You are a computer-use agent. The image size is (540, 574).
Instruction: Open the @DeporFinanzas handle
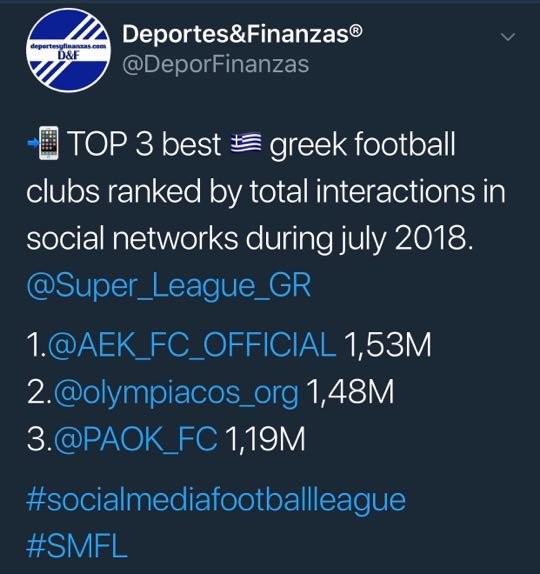point(216,65)
